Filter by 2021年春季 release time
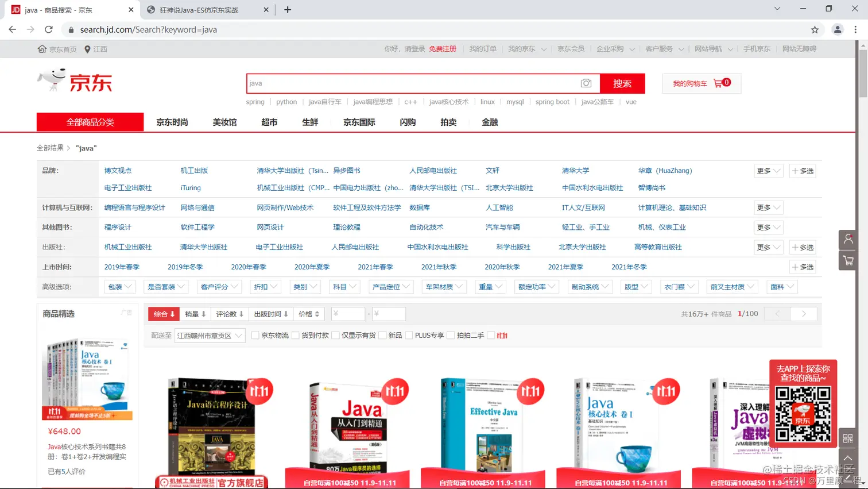 375,267
